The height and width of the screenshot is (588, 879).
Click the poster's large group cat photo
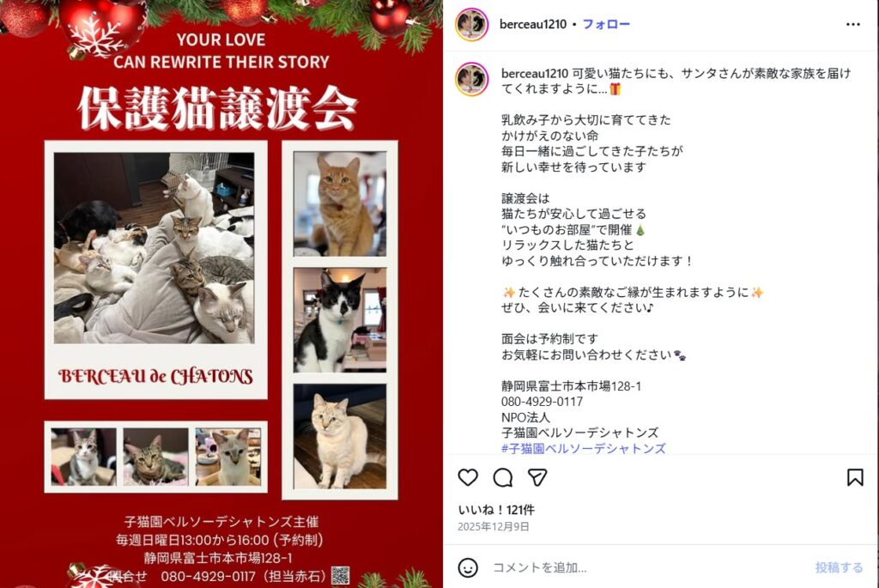point(155,248)
